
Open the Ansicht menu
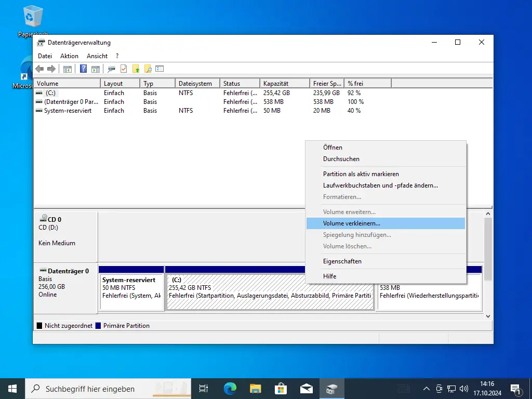[x=97, y=56]
